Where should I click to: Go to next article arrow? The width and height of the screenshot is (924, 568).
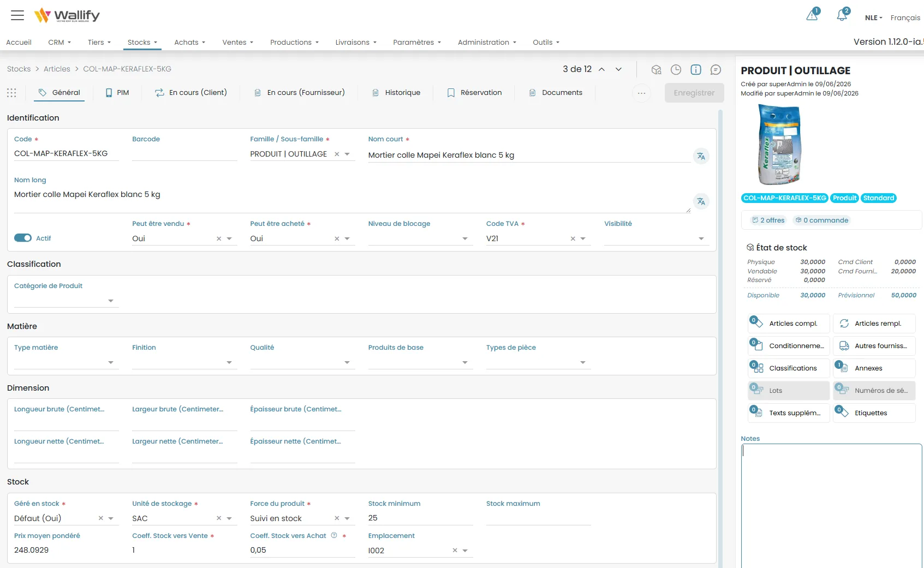pos(618,69)
